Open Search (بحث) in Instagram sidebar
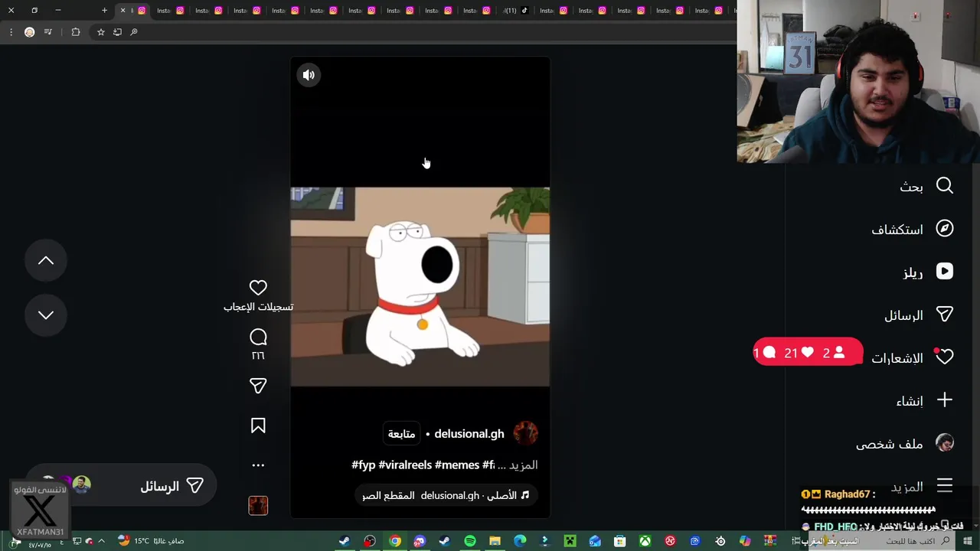Image resolution: width=980 pixels, height=551 pixels. coord(925,186)
